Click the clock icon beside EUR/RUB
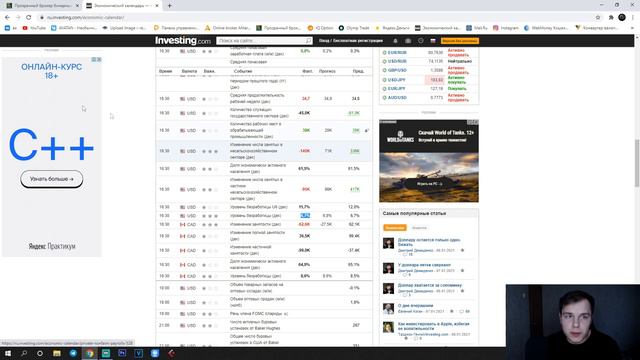640x360 pixels. pos(384,53)
